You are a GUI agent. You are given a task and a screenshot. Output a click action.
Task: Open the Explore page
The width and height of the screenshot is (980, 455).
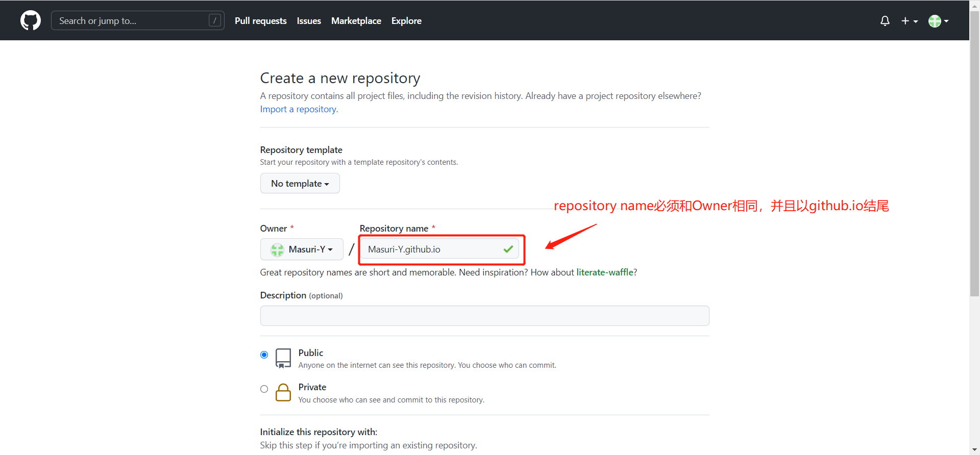[406, 21]
